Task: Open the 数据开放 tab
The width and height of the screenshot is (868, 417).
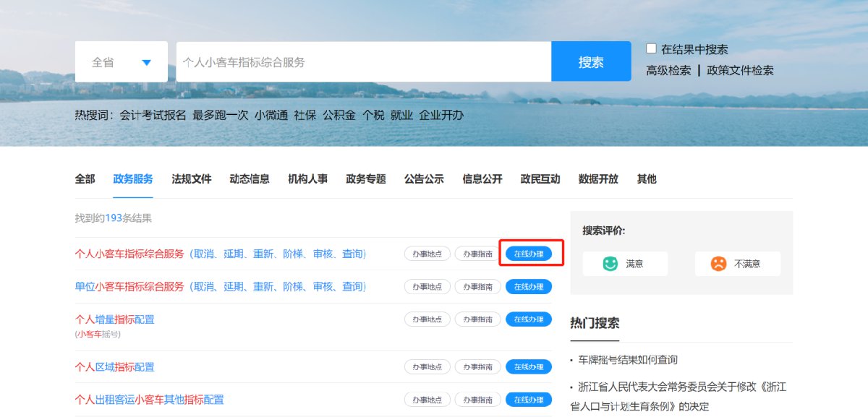Action: [x=598, y=179]
